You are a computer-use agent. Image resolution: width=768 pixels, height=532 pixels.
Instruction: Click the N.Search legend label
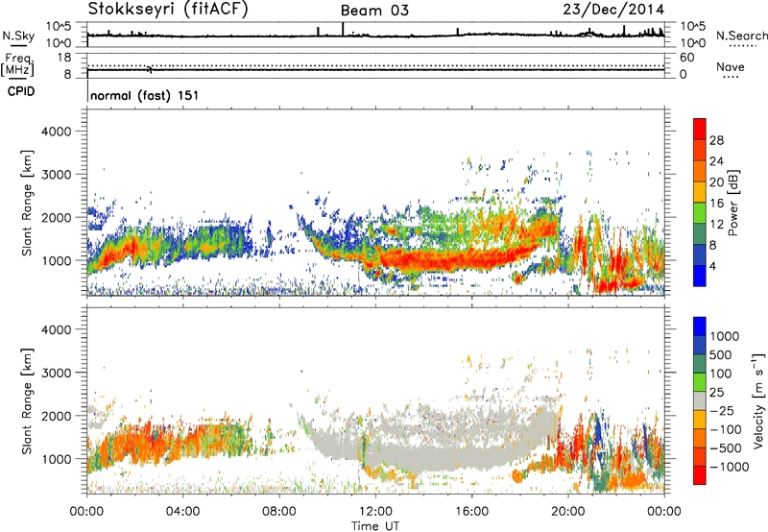pyautogui.click(x=742, y=36)
